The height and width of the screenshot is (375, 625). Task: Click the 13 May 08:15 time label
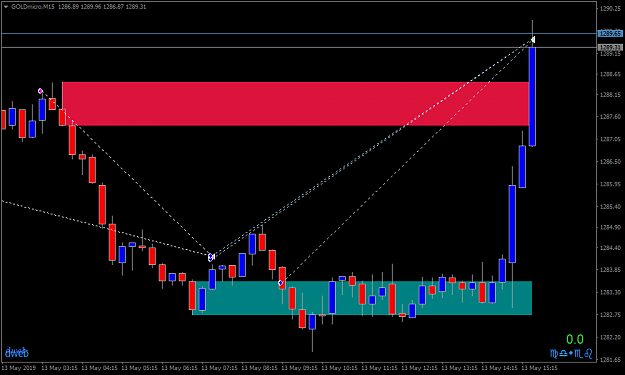[259, 368]
